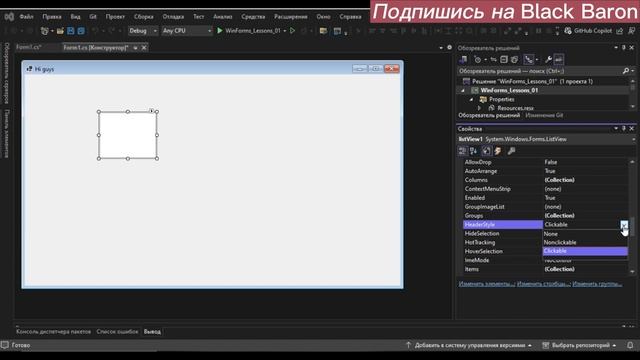Open the listView1 object selector dropdown
640x360 pixels.
tap(633, 140)
